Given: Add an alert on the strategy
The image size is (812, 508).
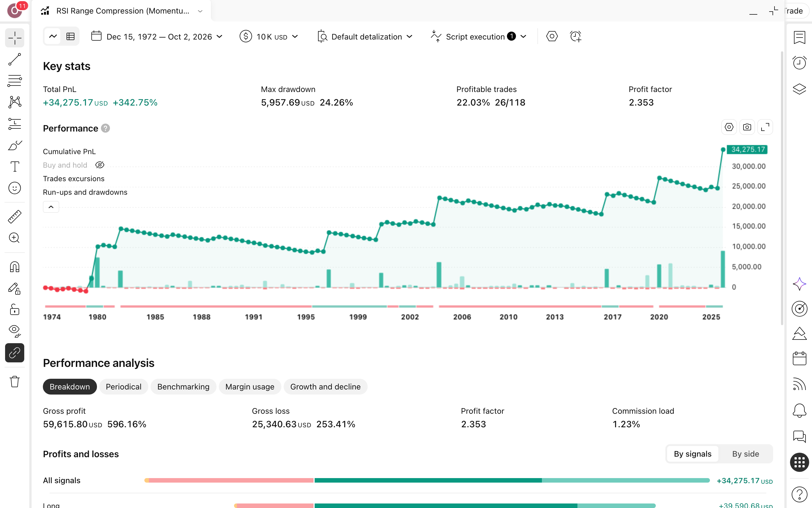Looking at the screenshot, I should (x=575, y=36).
